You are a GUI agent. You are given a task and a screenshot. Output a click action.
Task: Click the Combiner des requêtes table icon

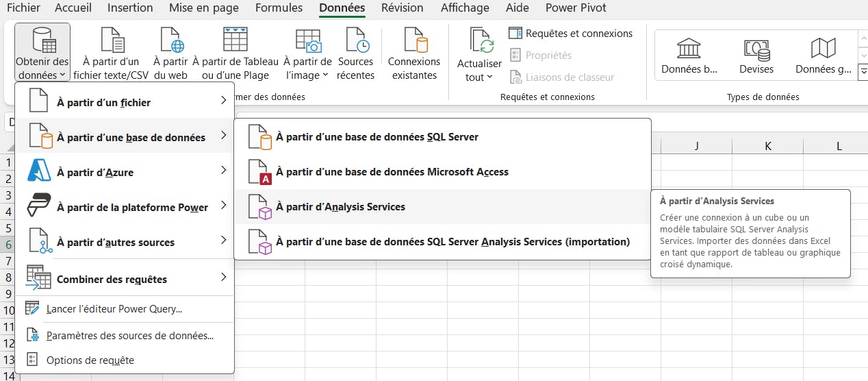(x=38, y=278)
